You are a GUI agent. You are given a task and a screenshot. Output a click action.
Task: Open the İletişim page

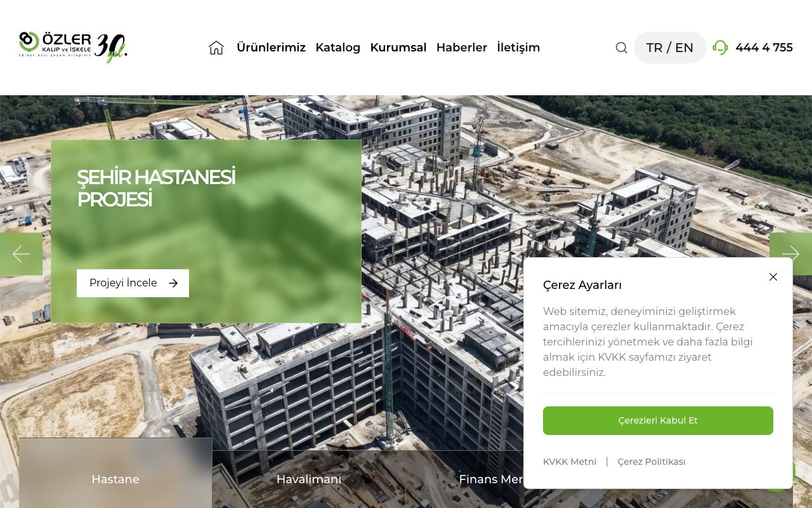518,48
